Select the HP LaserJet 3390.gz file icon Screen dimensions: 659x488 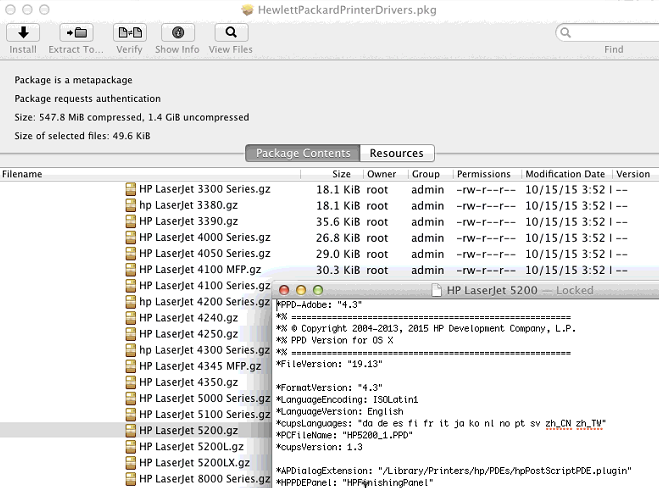pos(131,221)
